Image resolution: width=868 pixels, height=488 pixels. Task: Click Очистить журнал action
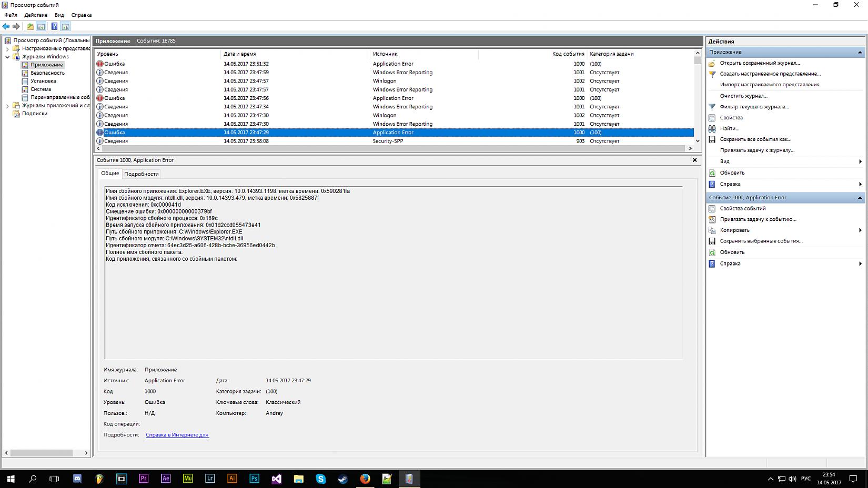pos(744,96)
